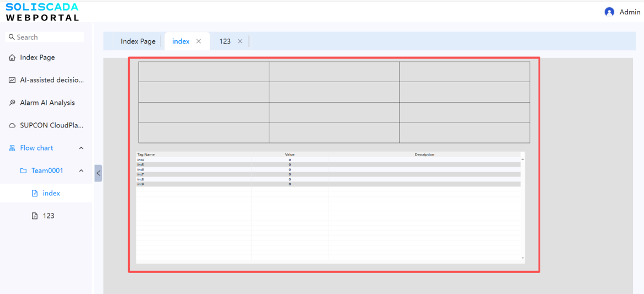Click the file icon next to 123
This screenshot has height=294, width=644.
pyautogui.click(x=35, y=216)
